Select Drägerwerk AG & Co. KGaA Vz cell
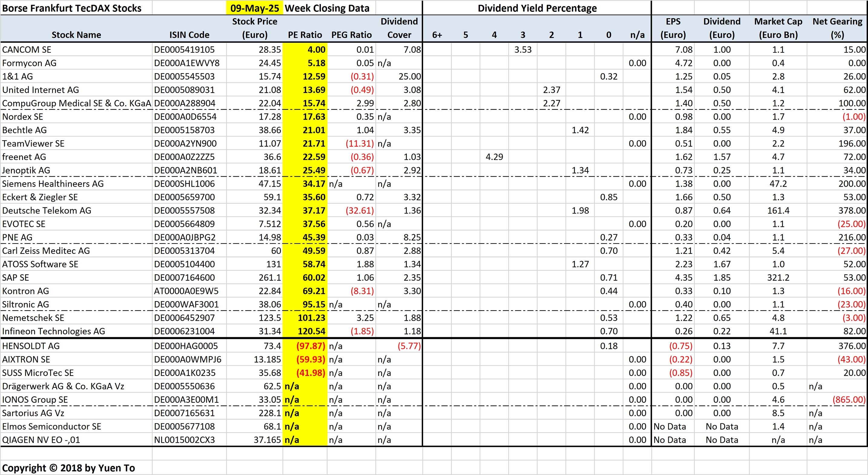 [x=76, y=386]
